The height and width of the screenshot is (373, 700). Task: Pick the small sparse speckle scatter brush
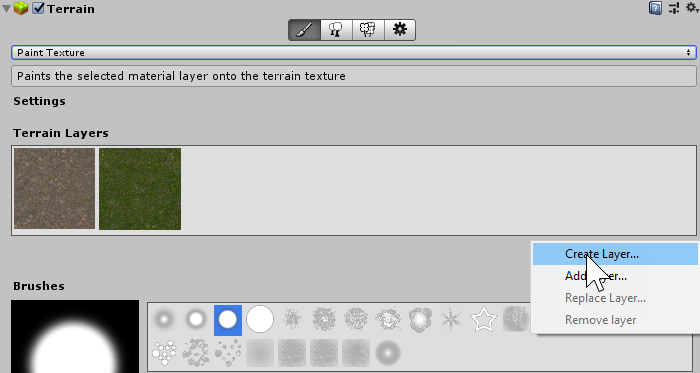point(292,319)
